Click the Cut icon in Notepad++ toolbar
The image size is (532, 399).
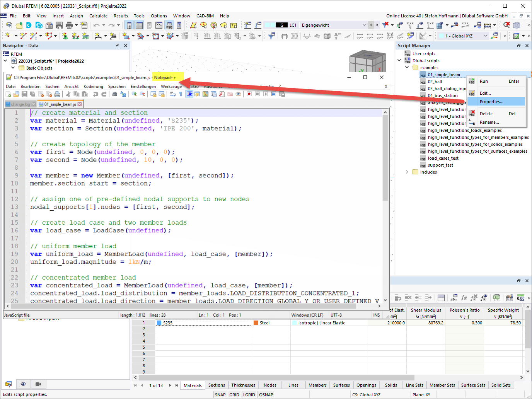coord(68,94)
